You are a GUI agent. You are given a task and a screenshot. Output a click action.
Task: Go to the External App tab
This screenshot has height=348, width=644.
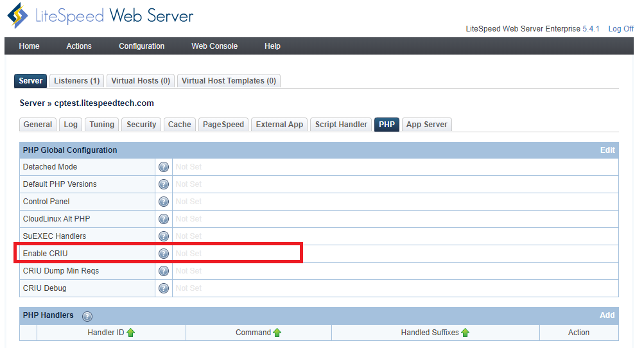[x=279, y=125]
